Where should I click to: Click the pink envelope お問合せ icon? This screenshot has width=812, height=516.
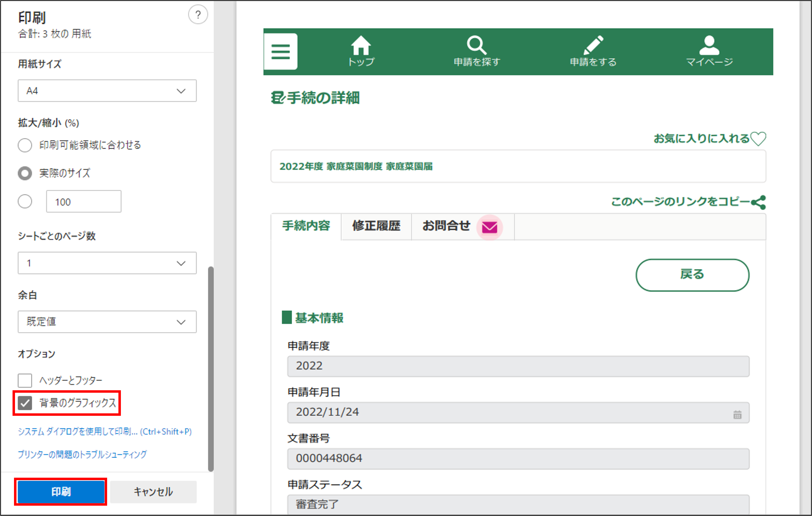point(489,227)
